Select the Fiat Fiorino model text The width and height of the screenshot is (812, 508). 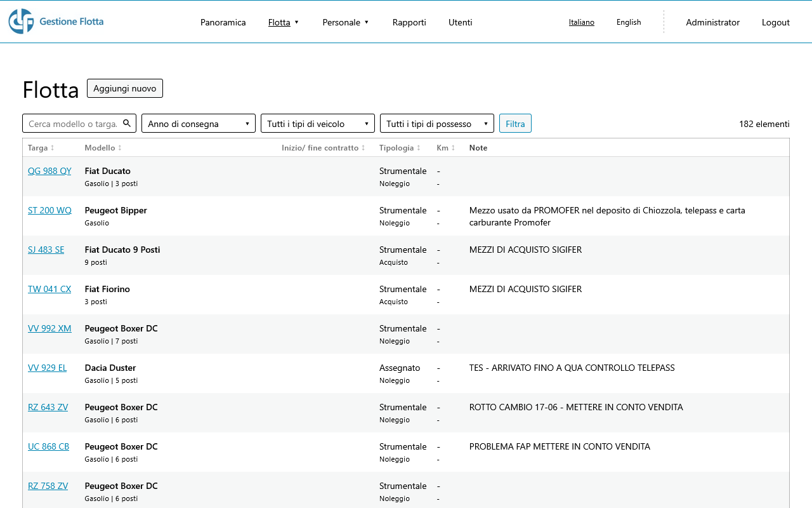pyautogui.click(x=107, y=289)
